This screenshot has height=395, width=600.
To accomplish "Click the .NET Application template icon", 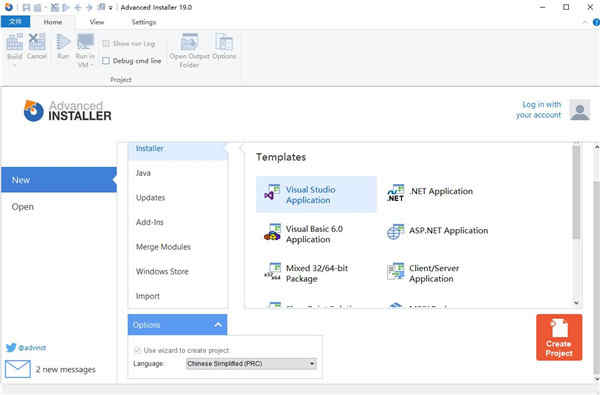I will pyautogui.click(x=395, y=193).
